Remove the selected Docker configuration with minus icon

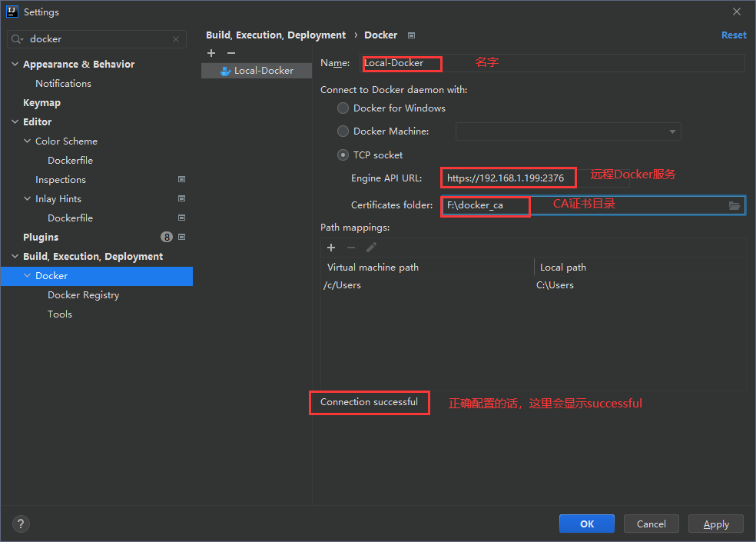click(x=231, y=53)
